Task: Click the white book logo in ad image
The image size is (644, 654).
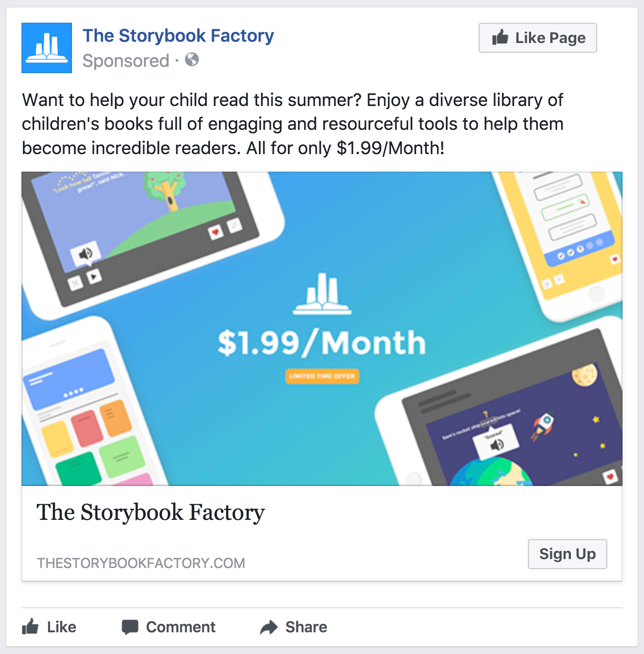Action: pos(322,294)
